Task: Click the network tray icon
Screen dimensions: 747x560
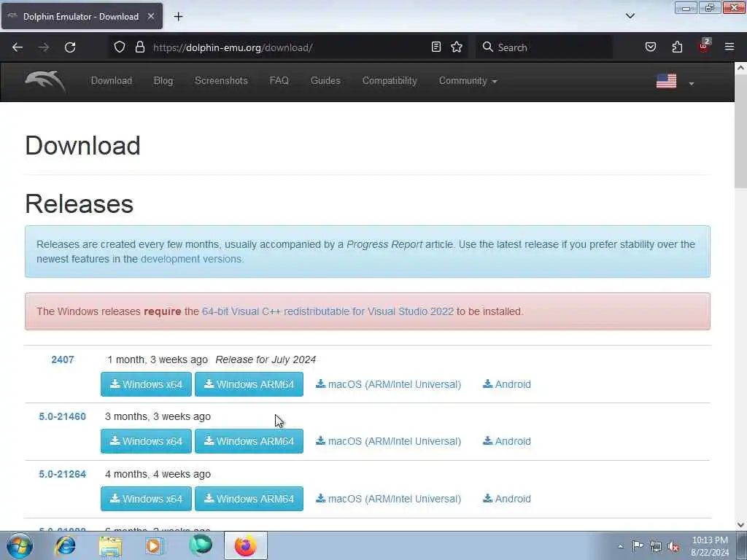Action: [656, 546]
